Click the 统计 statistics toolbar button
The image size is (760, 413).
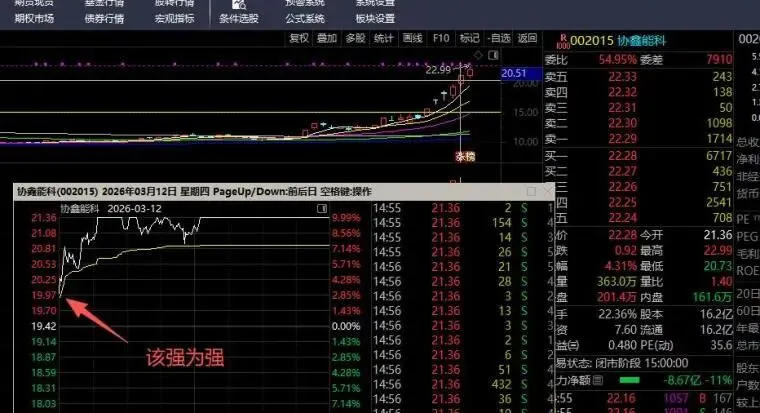(x=383, y=38)
